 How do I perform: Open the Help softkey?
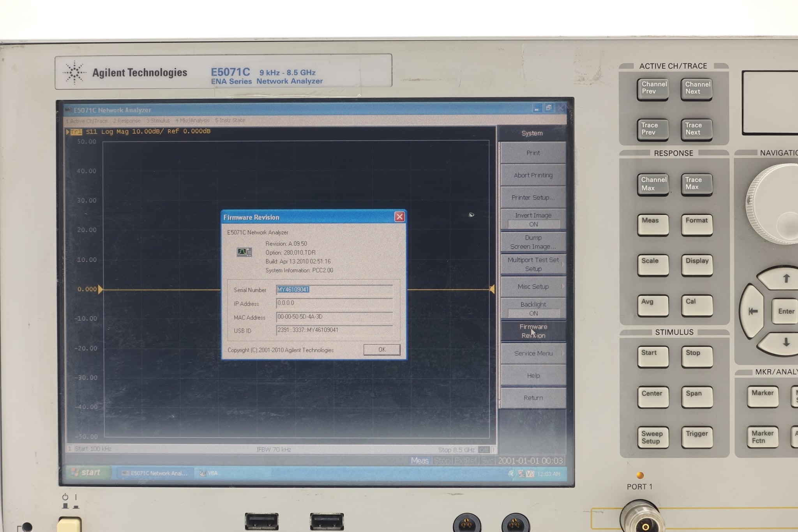point(533,375)
